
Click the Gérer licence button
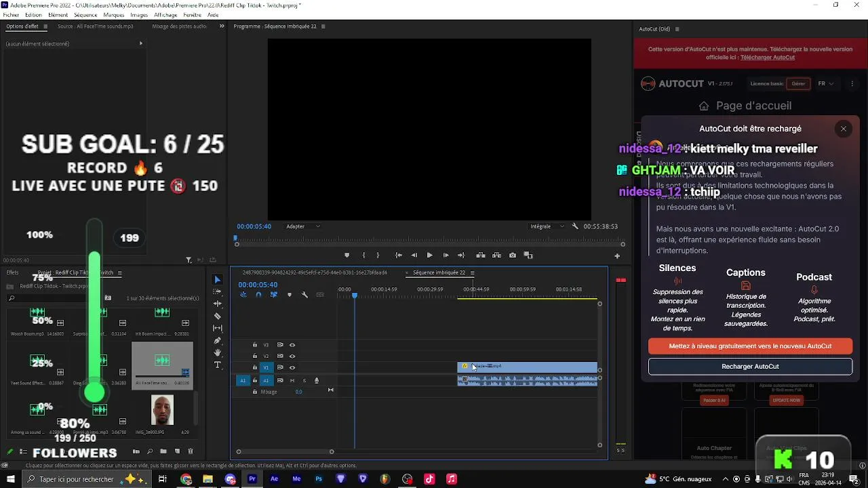(x=798, y=84)
